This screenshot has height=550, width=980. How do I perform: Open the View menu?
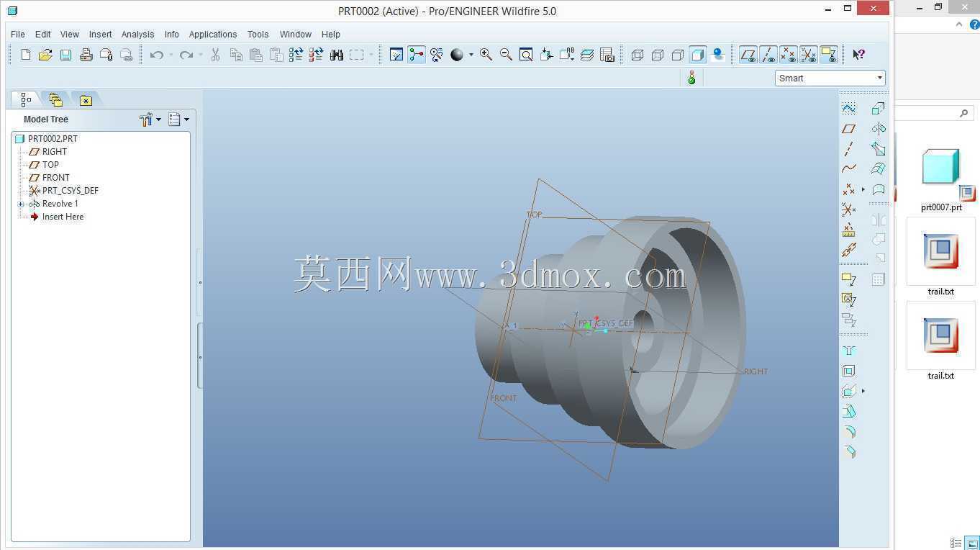point(70,34)
